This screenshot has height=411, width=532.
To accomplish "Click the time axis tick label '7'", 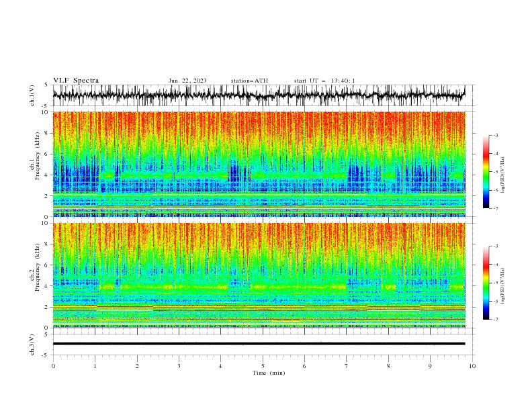I will (346, 366).
